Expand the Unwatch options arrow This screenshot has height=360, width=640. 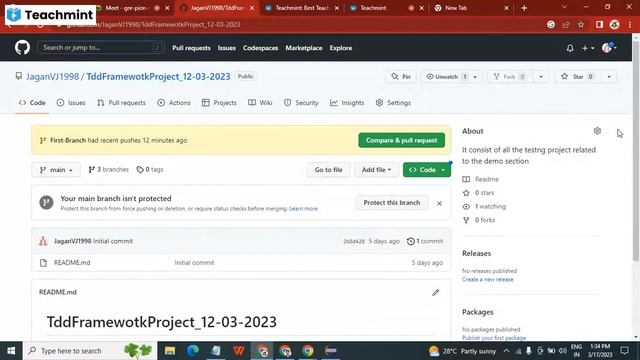pos(475,77)
